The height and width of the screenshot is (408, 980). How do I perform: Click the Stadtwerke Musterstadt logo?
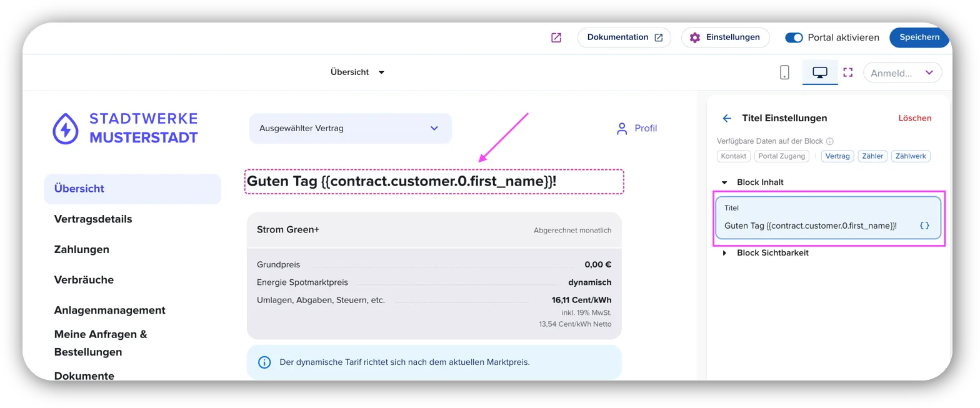point(125,128)
